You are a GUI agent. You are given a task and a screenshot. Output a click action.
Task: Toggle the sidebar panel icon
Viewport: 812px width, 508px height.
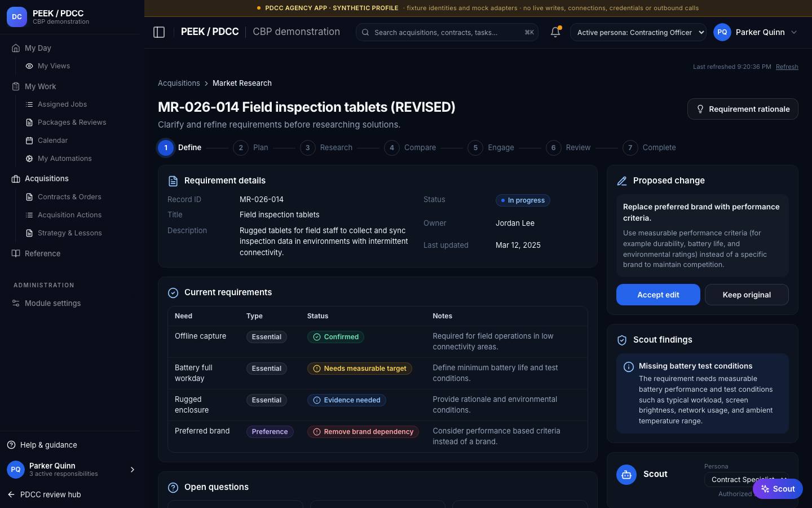pyautogui.click(x=159, y=32)
